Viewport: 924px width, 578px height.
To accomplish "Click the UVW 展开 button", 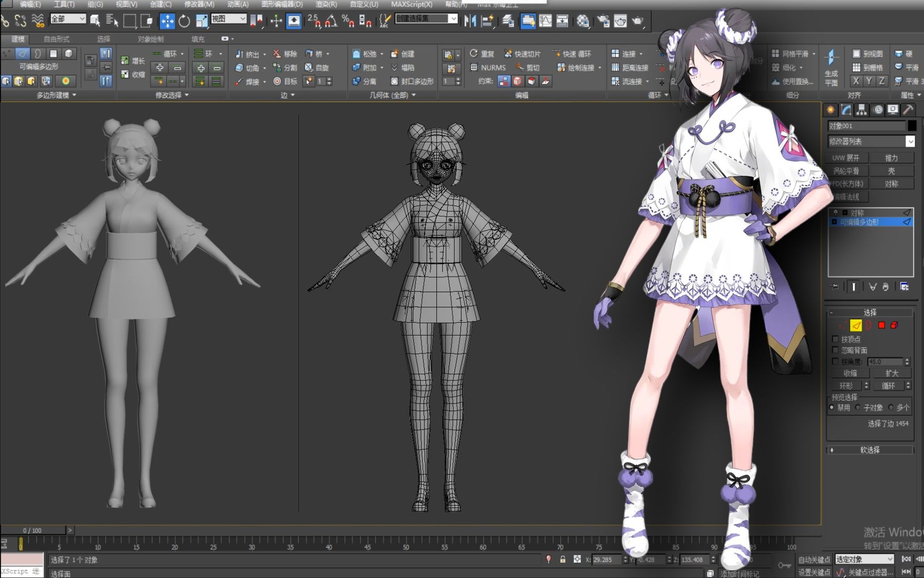I will tap(847, 157).
